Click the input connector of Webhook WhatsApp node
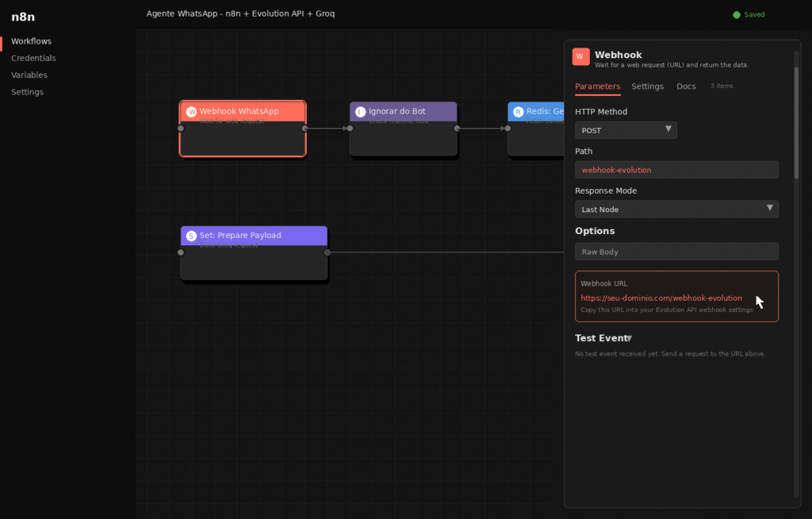 point(181,129)
